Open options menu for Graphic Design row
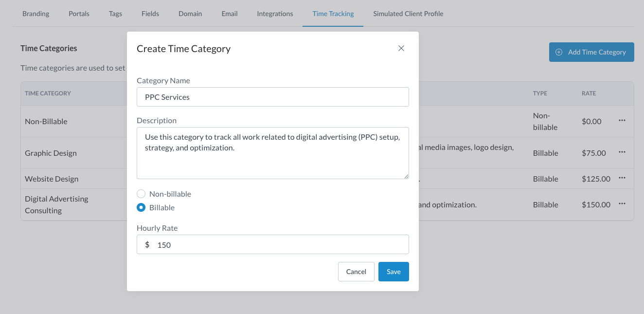This screenshot has height=314, width=644. coord(622,152)
